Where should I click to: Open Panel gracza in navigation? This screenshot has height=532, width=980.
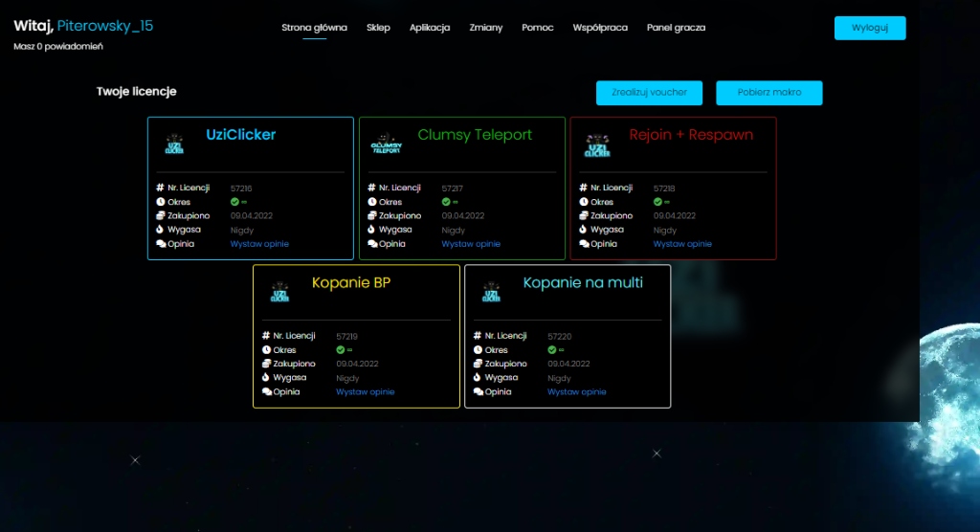coord(677,28)
